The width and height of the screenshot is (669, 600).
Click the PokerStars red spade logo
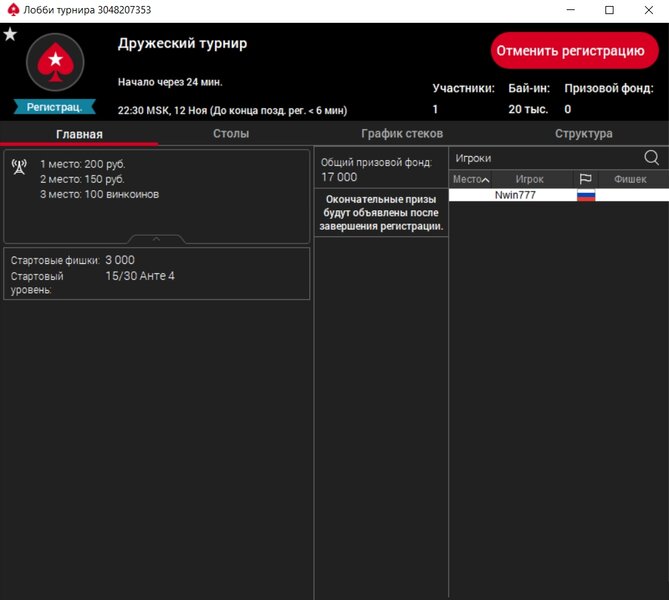55,65
